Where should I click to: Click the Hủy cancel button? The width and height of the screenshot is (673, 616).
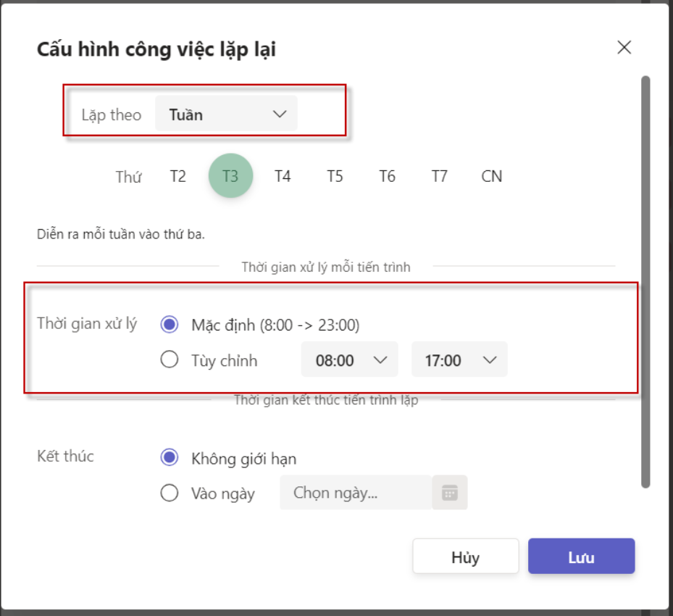pyautogui.click(x=466, y=557)
